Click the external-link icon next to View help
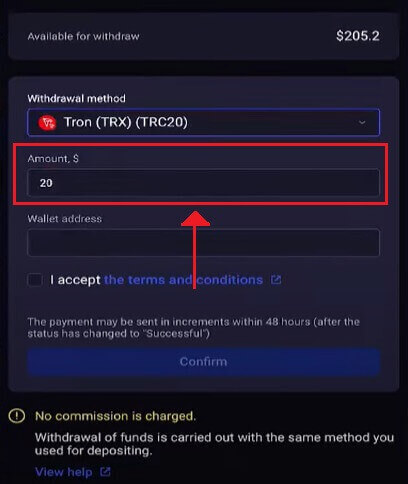The height and width of the screenshot is (484, 408). (x=105, y=472)
